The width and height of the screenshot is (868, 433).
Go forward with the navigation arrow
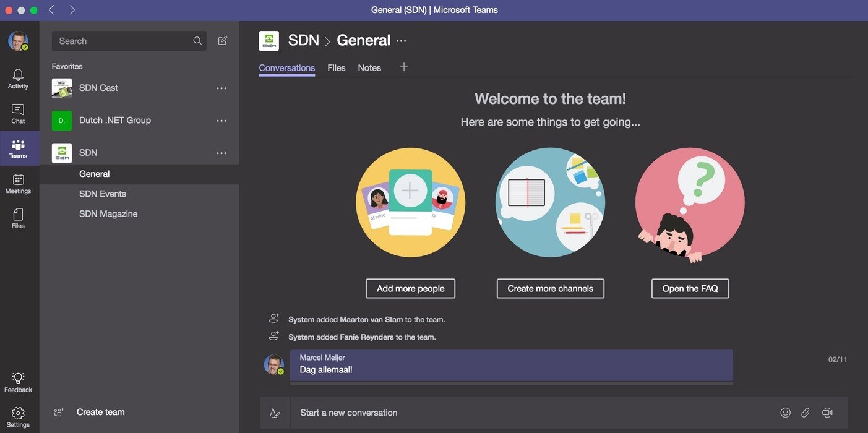click(x=72, y=10)
